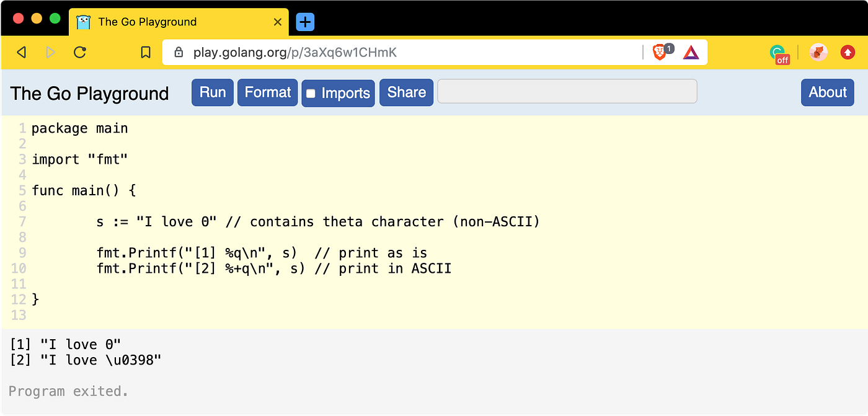Click the red update arrow icon
Image resolution: width=868 pixels, height=416 pixels.
coord(848,53)
